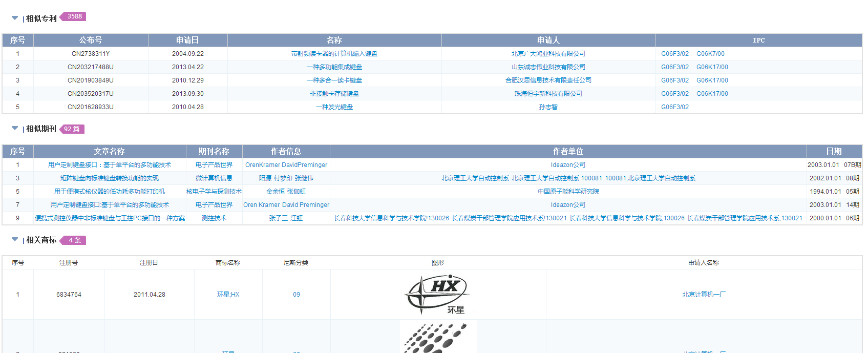Click the 4 条 trademark count badge
Screen dimensions: 868x353
pos(74,240)
